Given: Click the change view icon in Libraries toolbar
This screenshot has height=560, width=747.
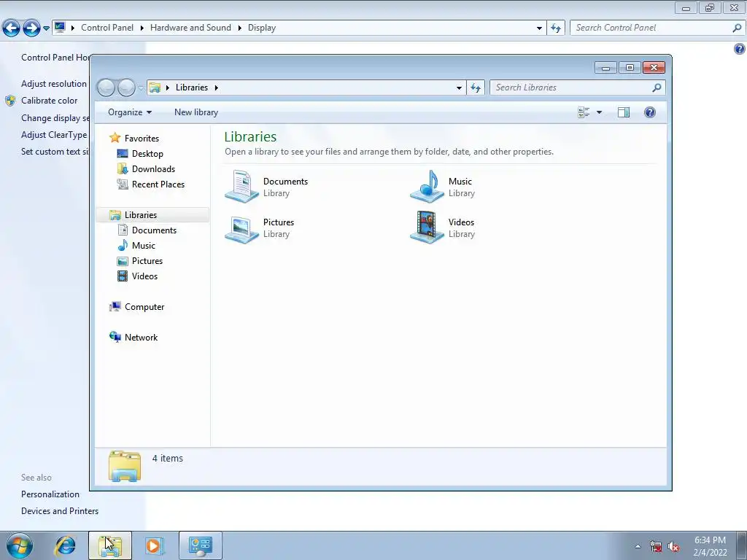Looking at the screenshot, I should (x=584, y=112).
